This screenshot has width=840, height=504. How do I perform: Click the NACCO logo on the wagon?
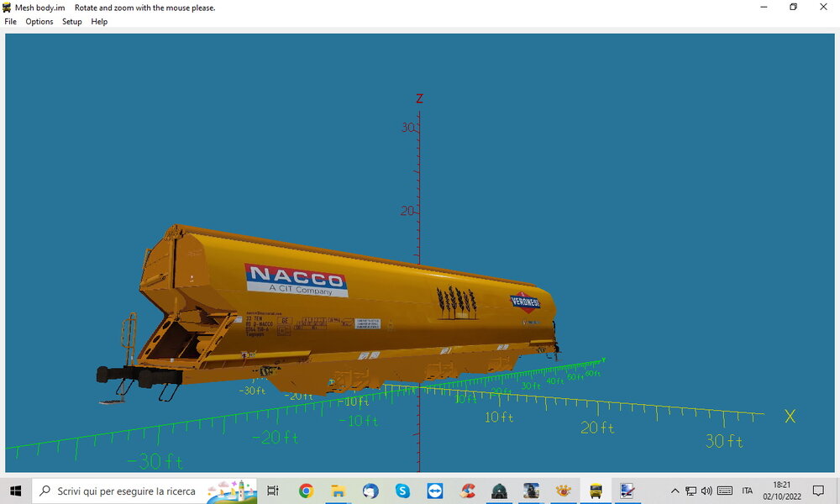(x=297, y=280)
